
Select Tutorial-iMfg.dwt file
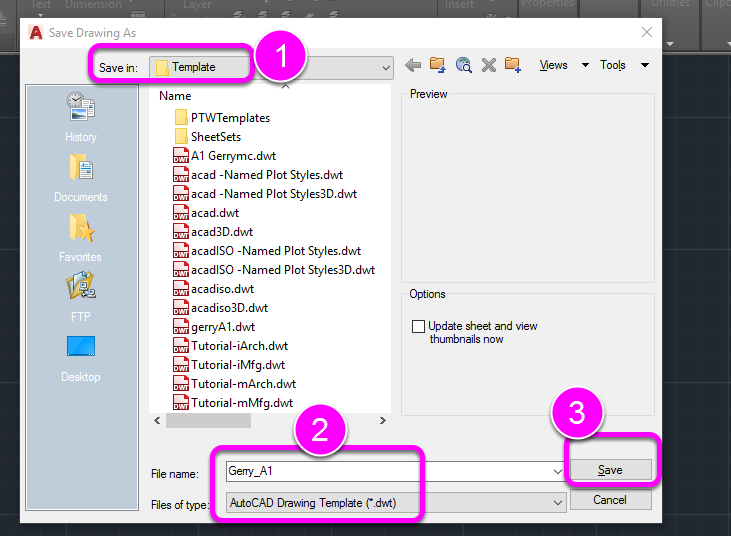point(228,365)
